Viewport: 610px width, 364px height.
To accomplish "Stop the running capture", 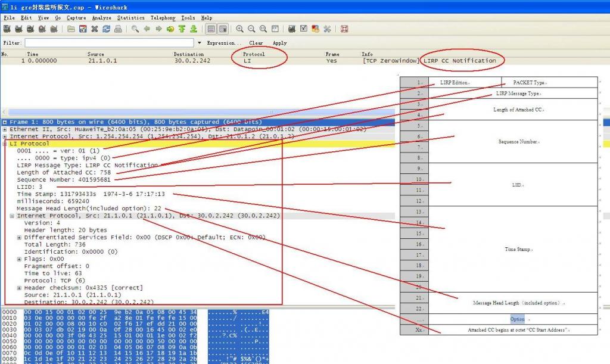I will coord(42,29).
